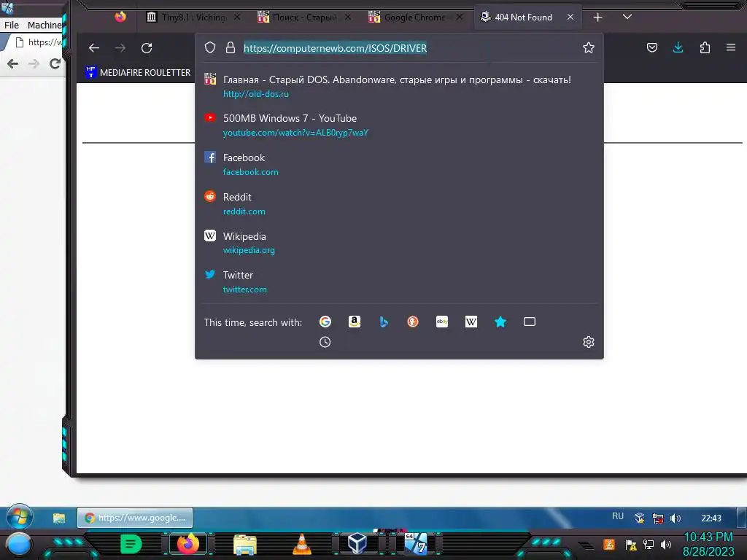Viewport: 747px width, 560px height.
Task: Open Главная - Старый DOS suggestion
Action: [x=399, y=86]
